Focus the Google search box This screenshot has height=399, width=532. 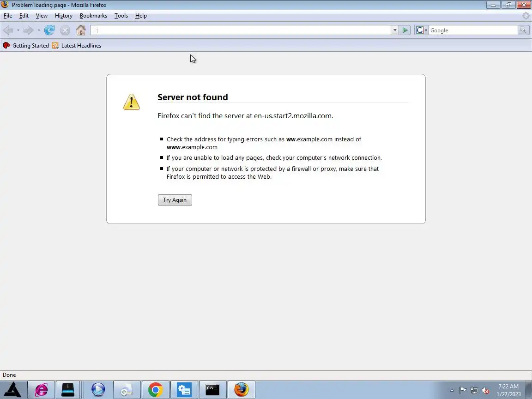pos(473,30)
